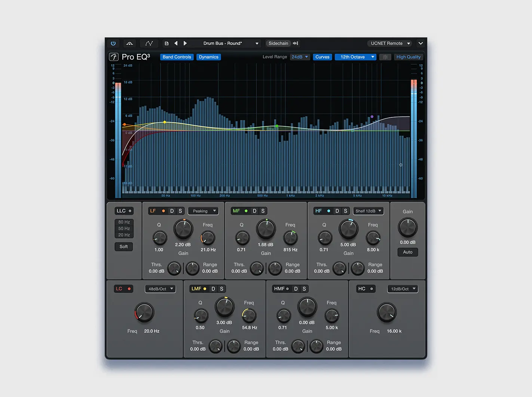The width and height of the screenshot is (532, 397).
Task: Toggle Soft mode in the LLC section
Action: point(123,246)
